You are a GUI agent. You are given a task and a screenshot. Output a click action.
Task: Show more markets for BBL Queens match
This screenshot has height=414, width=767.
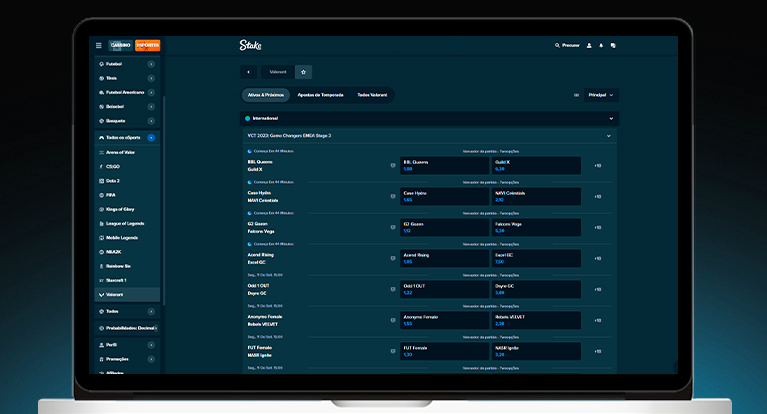pyautogui.click(x=597, y=166)
